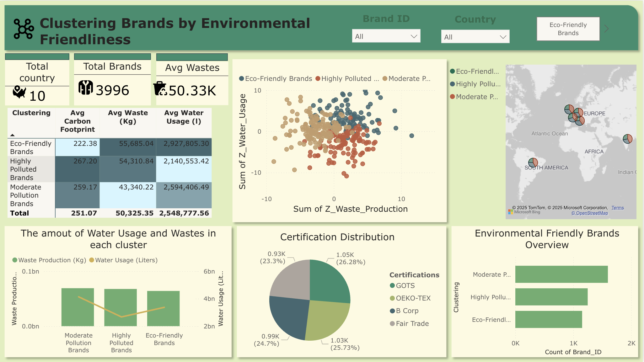Select Highly Polluted Brands row in table
This screenshot has width=644, height=362.
(x=23, y=169)
